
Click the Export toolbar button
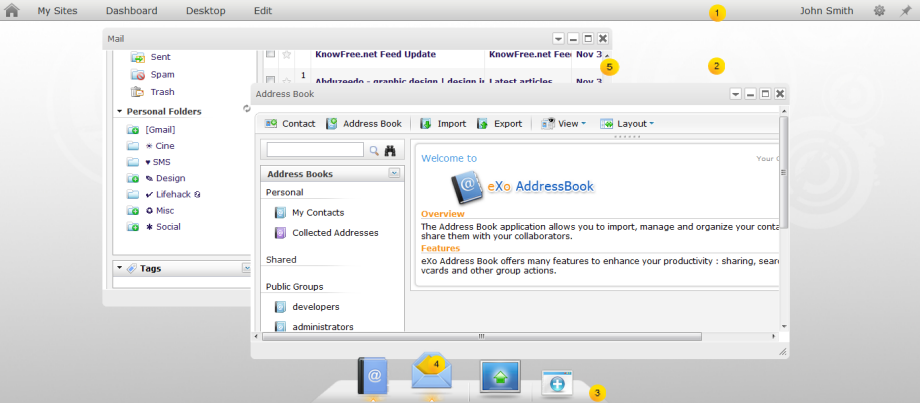click(500, 124)
